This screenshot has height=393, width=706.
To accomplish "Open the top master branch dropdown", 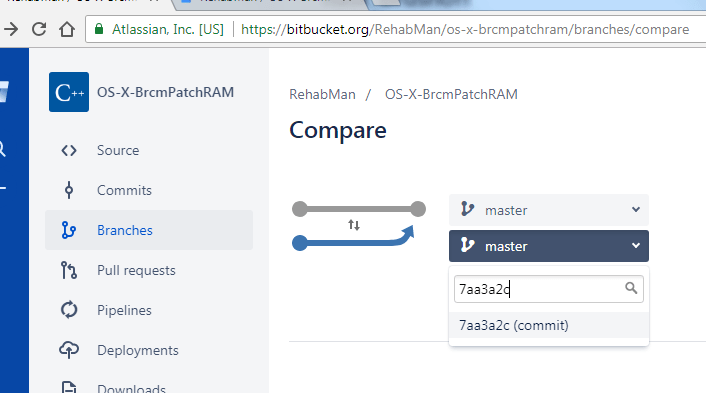I will tap(549, 210).
